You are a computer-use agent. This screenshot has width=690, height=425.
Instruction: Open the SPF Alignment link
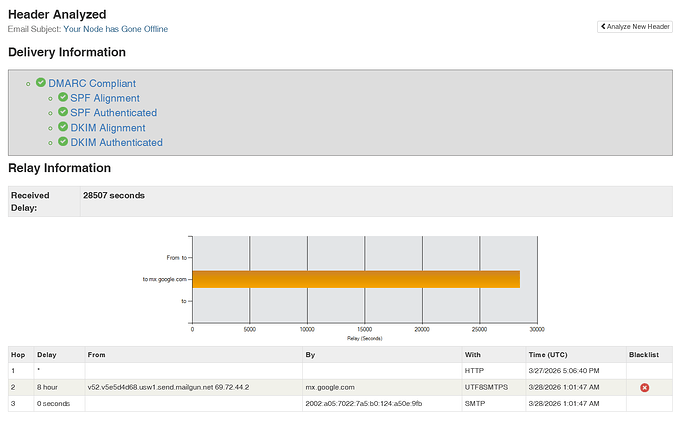coord(105,98)
